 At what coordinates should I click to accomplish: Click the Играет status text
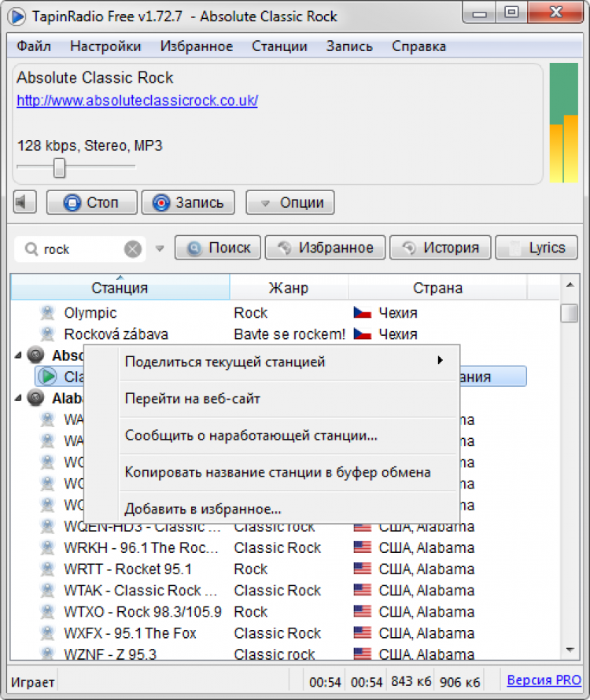click(x=32, y=682)
